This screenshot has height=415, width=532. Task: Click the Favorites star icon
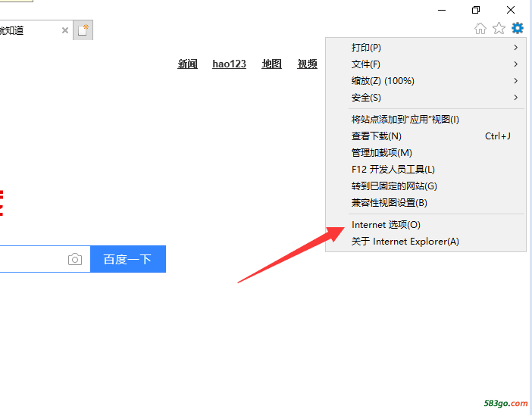coord(499,28)
